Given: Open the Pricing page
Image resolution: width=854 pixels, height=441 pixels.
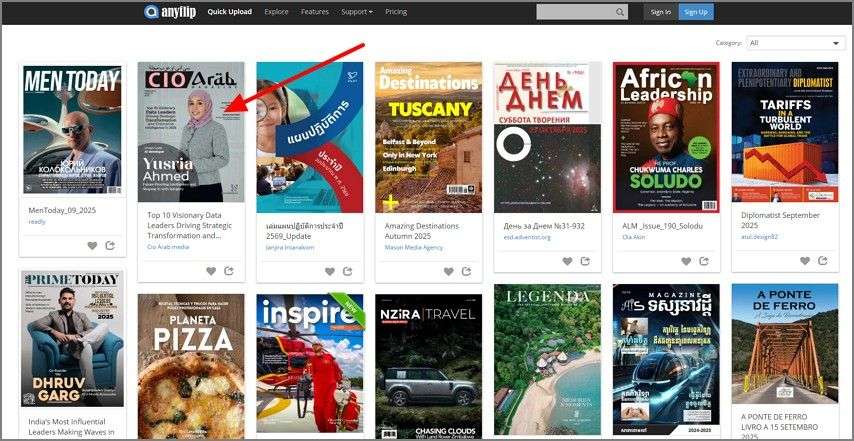Looking at the screenshot, I should tap(396, 11).
